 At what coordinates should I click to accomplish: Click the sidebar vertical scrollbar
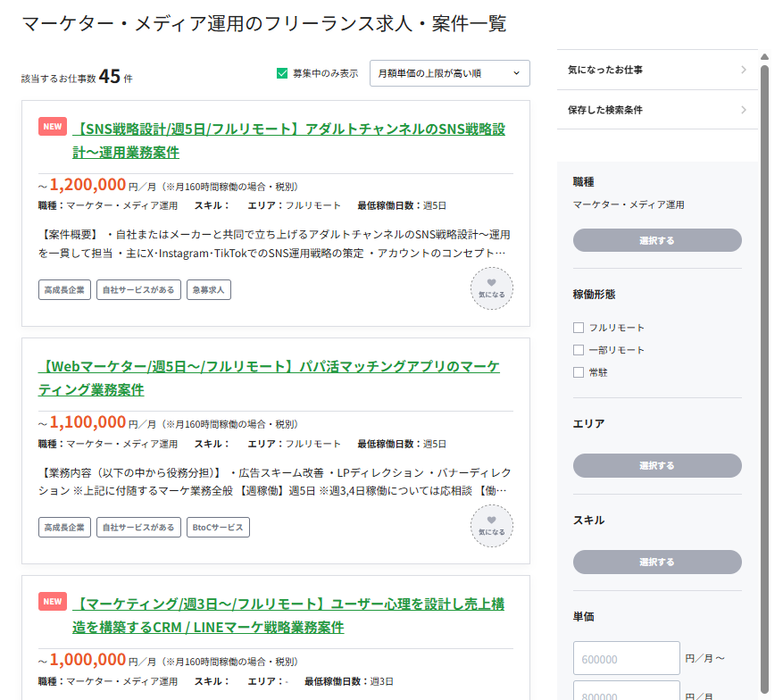pos(764,357)
